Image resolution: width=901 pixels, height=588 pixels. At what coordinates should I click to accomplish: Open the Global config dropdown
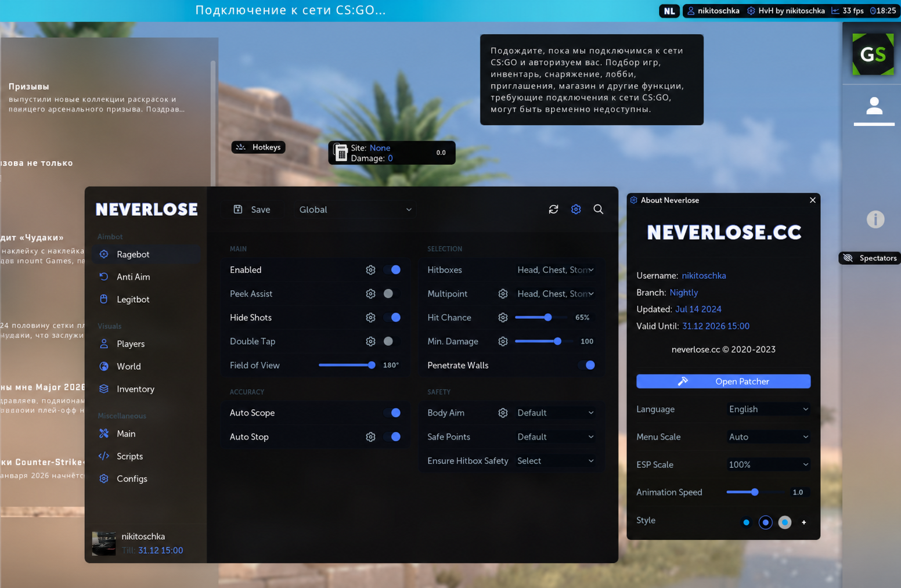355,210
